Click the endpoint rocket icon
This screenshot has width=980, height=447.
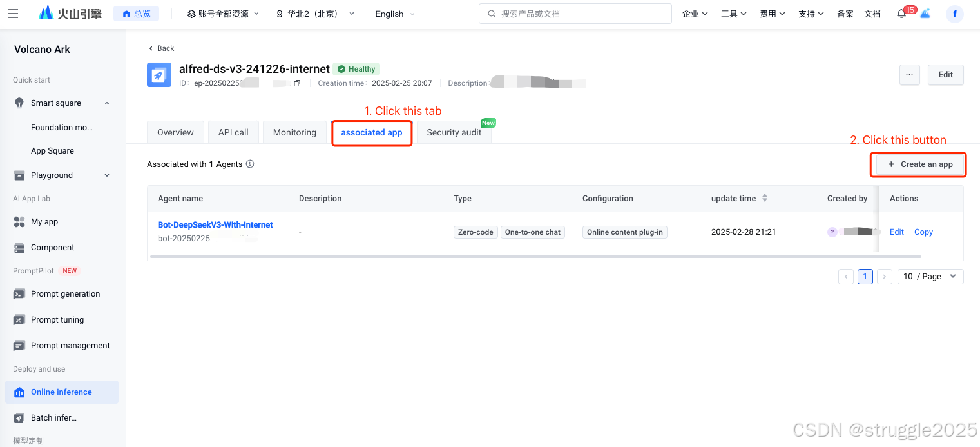click(x=159, y=75)
